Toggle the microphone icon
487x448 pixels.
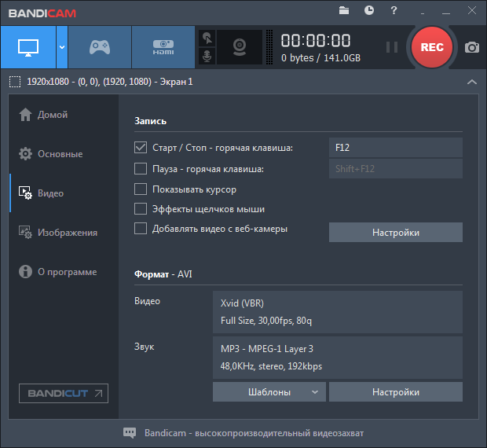click(207, 57)
